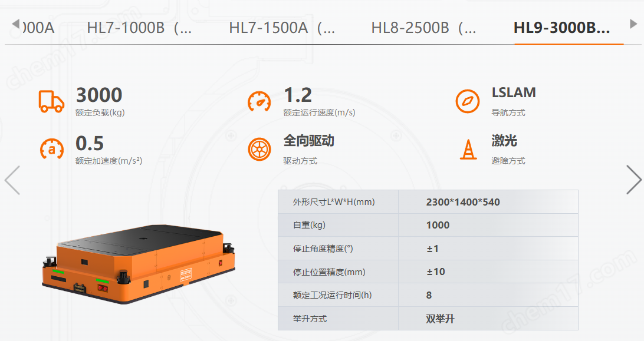
Task: Open the partially visible 000A tab
Action: (x=38, y=28)
